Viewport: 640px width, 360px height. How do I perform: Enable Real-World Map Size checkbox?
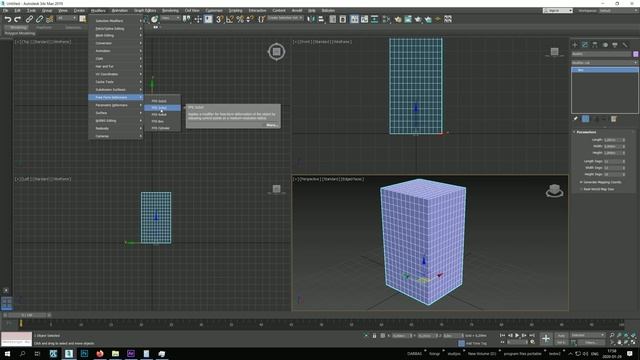581,189
